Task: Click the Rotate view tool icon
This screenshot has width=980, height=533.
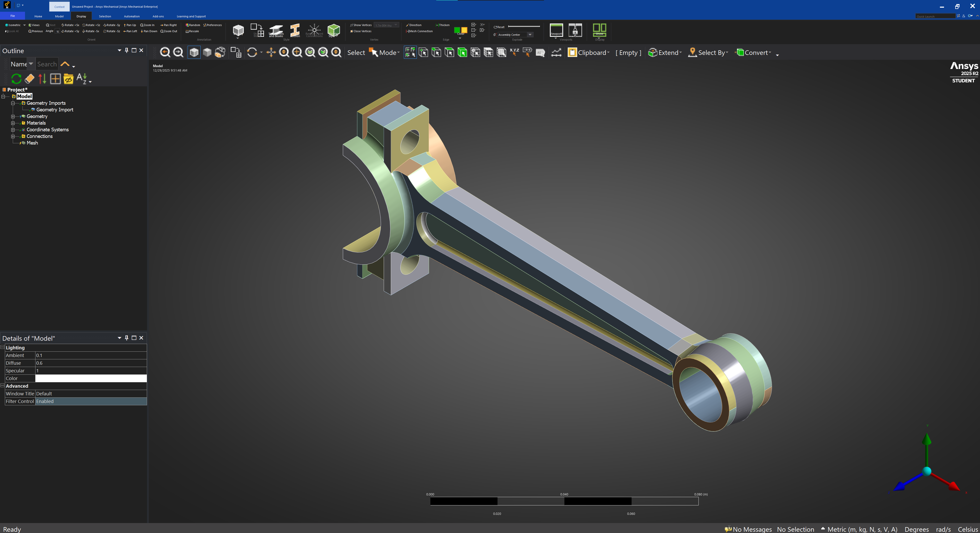Action: point(252,53)
